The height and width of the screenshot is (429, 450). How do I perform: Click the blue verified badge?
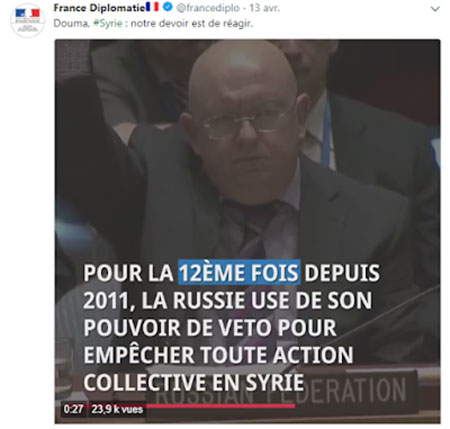[x=168, y=7]
